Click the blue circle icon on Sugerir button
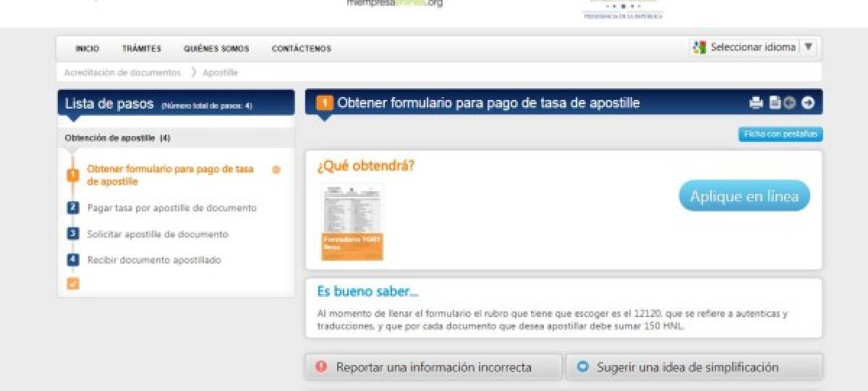Screen dimensions: 868x391 coord(582,367)
